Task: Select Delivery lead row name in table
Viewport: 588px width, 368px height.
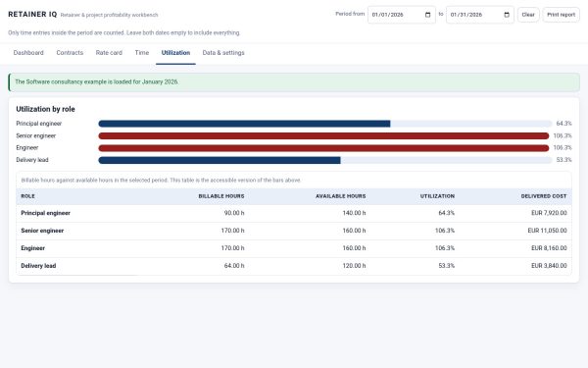Action: click(x=38, y=266)
